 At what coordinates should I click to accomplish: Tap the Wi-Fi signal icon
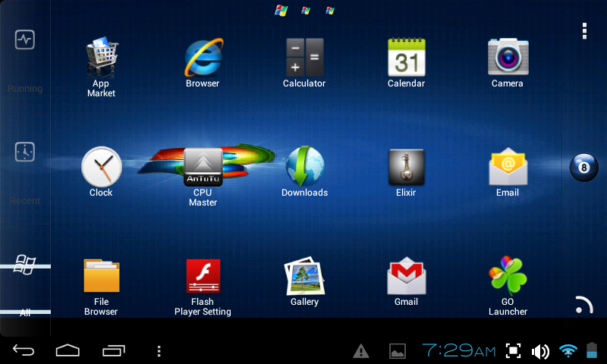coord(568,350)
